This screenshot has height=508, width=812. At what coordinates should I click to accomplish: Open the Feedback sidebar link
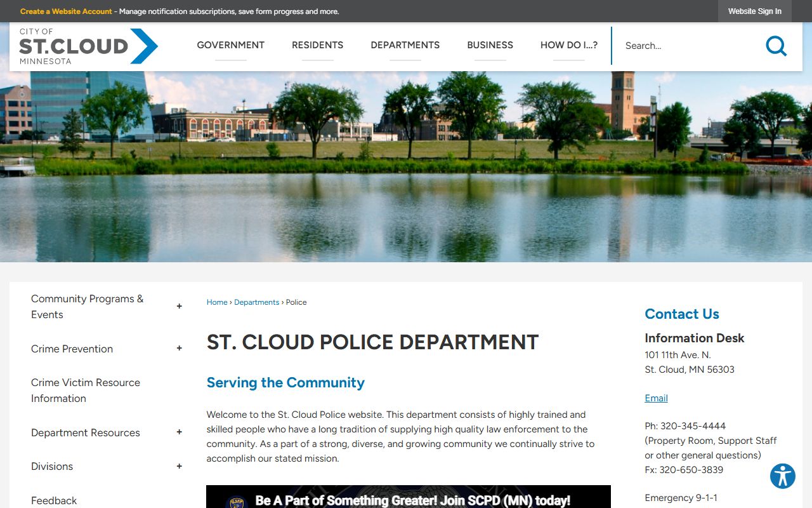pos(54,500)
